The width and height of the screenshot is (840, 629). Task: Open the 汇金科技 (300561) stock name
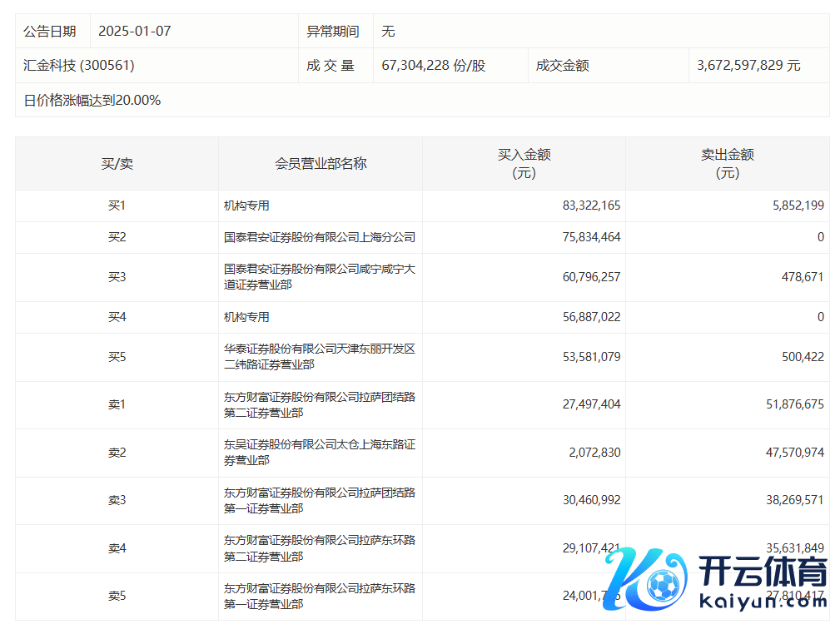click(x=79, y=65)
